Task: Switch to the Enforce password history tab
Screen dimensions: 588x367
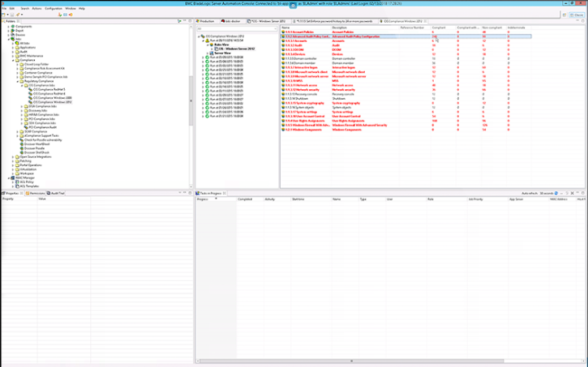Action: (x=333, y=21)
